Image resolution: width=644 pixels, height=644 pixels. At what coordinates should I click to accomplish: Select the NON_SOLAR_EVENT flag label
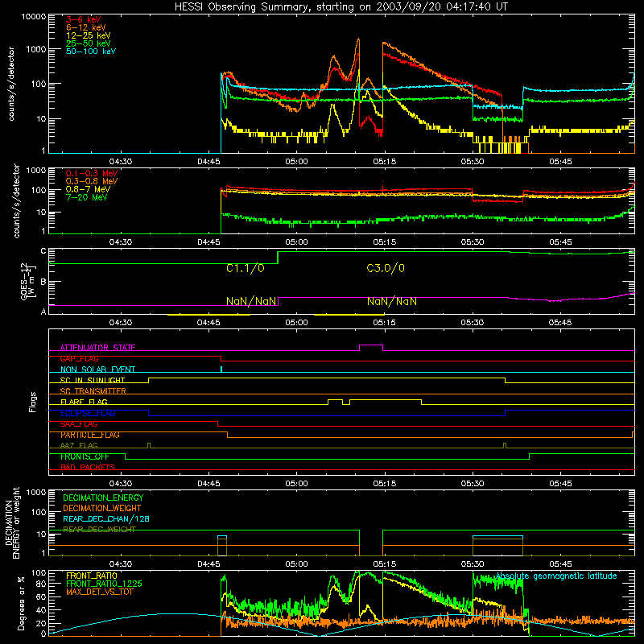click(x=97, y=369)
